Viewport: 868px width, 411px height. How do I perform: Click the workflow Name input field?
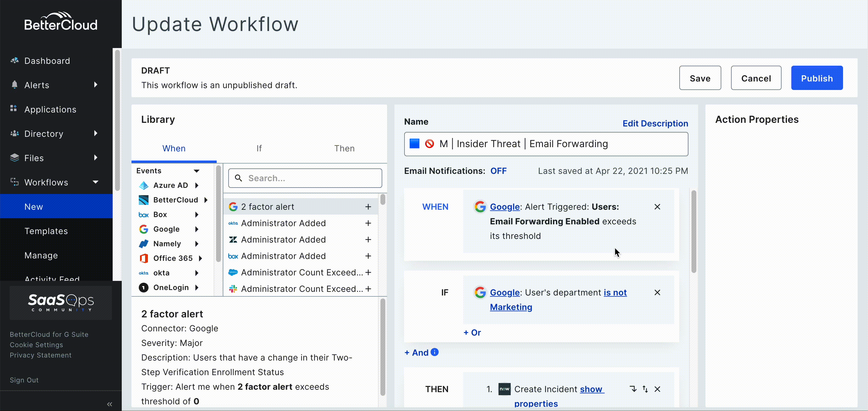coord(546,144)
